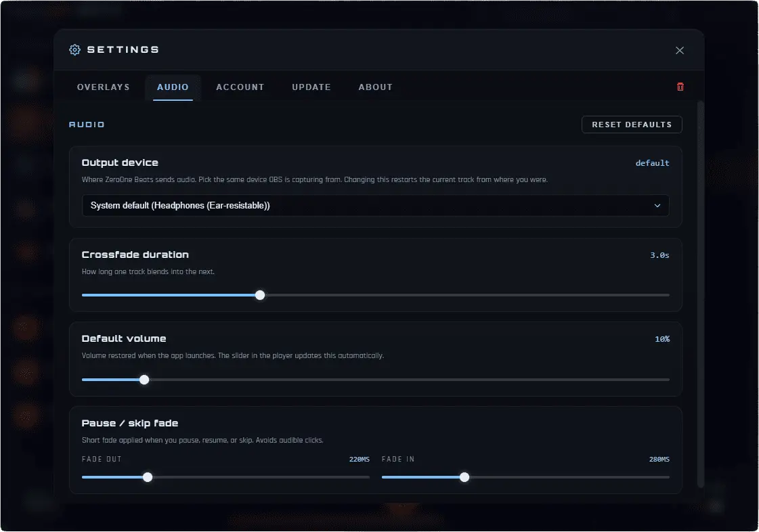Click the 'FADE IN' label
The height and width of the screenshot is (532, 759).
pos(398,460)
